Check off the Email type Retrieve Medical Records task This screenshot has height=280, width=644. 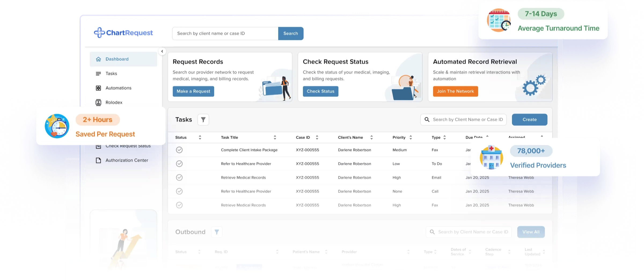point(179,177)
